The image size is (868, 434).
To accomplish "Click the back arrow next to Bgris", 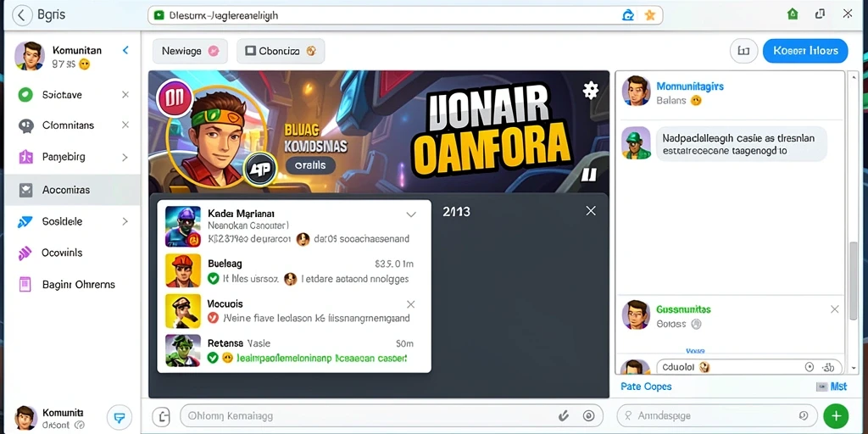I will coord(21,15).
